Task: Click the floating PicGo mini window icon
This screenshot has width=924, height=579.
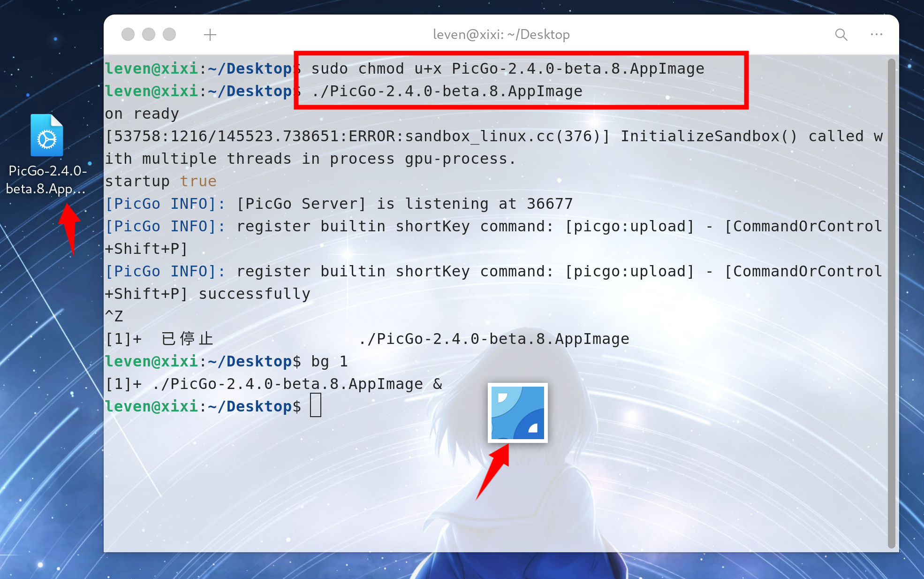Action: coord(517,413)
